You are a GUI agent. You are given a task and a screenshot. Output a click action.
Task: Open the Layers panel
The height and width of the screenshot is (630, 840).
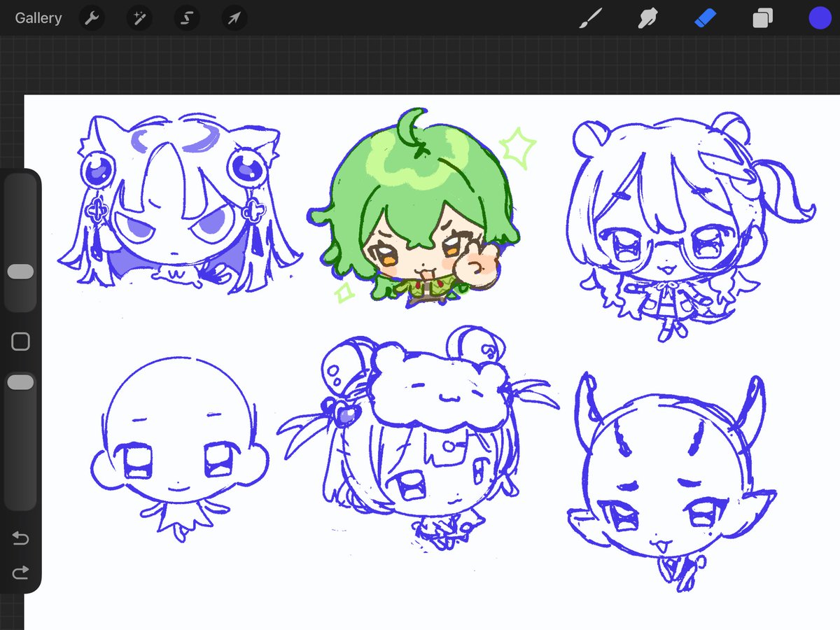click(762, 18)
